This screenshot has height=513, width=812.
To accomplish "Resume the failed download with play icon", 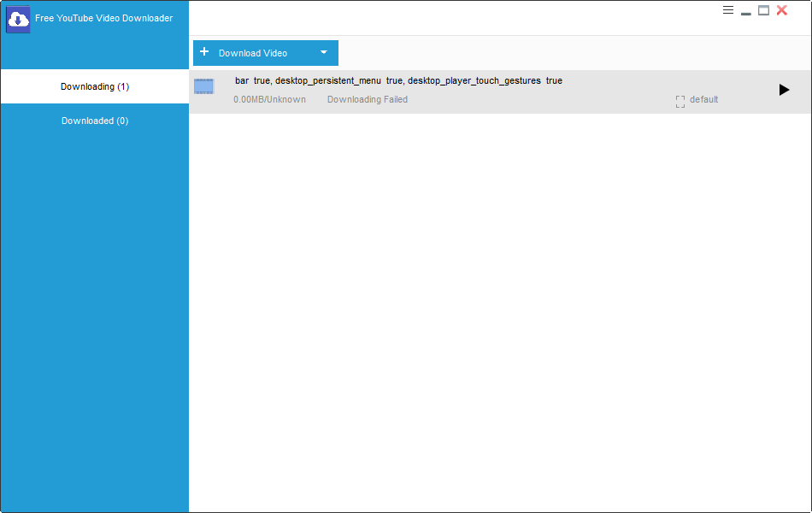I will point(784,89).
